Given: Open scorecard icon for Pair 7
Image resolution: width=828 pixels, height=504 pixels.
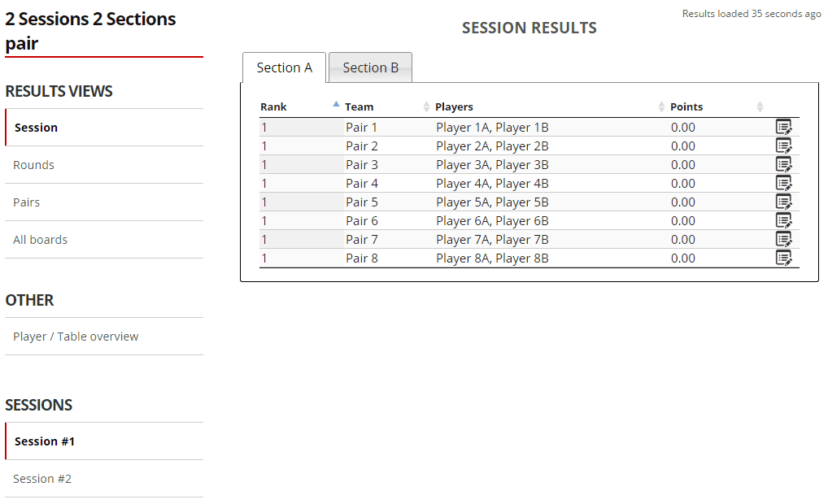Looking at the screenshot, I should [783, 239].
